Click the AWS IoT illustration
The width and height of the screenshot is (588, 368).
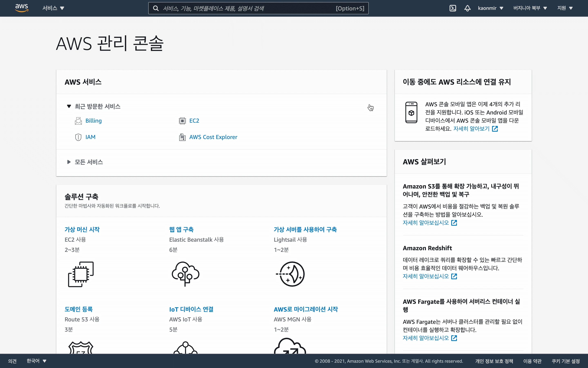tap(186, 348)
